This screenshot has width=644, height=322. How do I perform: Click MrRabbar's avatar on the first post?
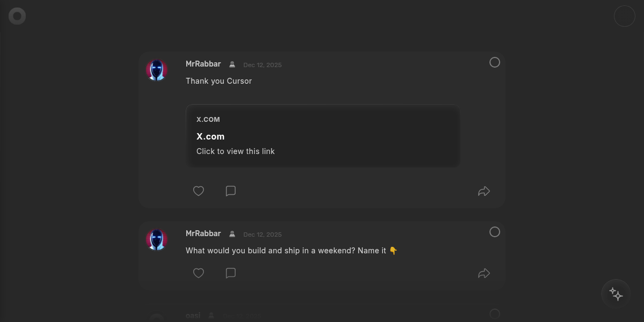(156, 70)
